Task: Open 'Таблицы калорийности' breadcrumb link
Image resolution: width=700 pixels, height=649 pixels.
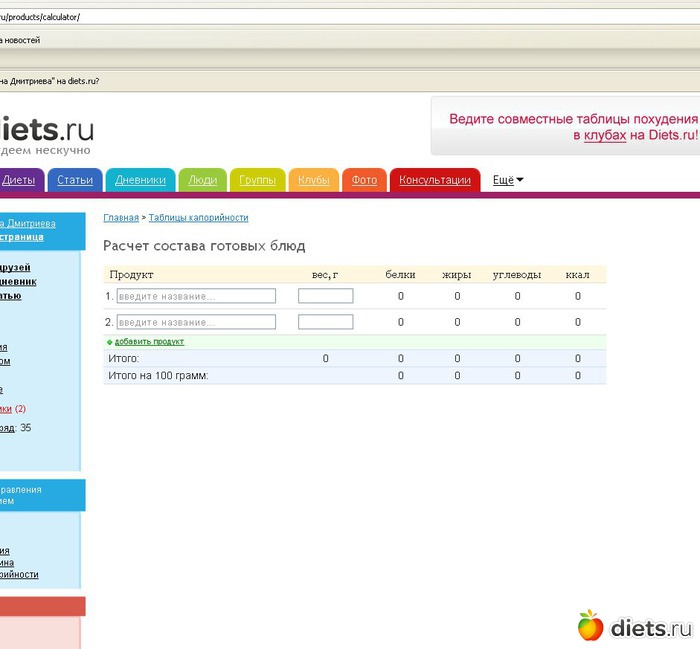Action: [x=199, y=217]
